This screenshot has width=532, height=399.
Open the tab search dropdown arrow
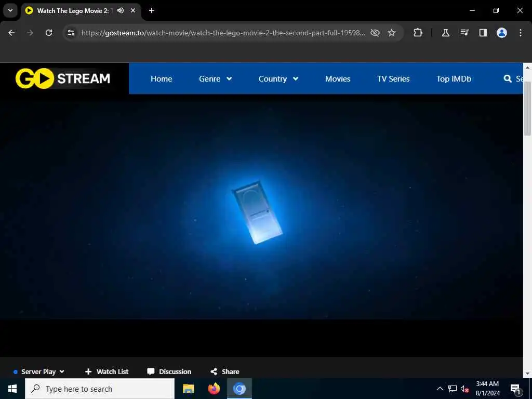coord(10,10)
